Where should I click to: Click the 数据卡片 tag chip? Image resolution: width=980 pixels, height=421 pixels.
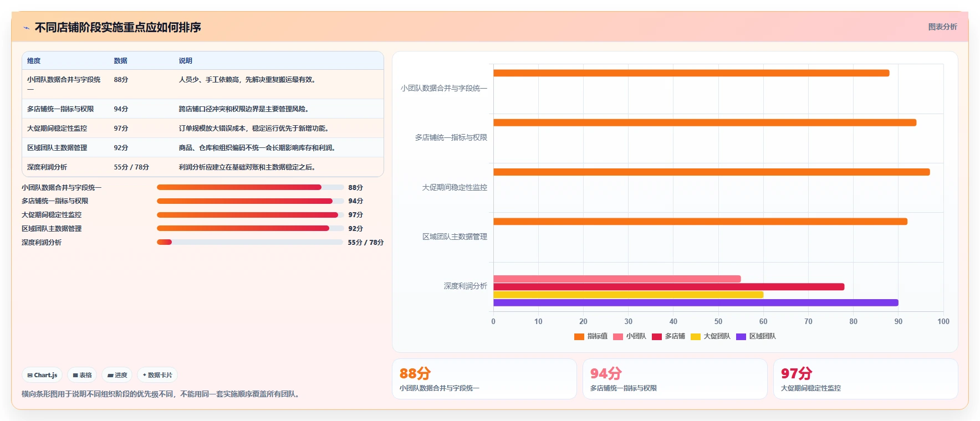point(157,375)
